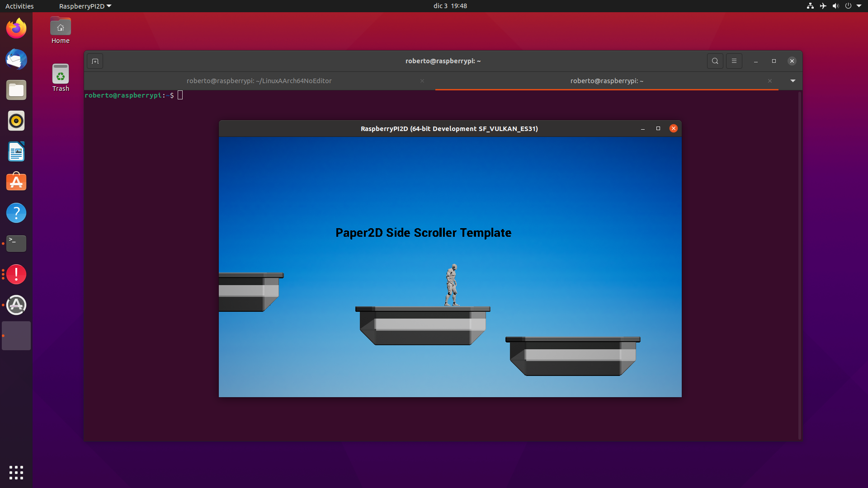Launch Firefox from the dock
The image size is (868, 488).
click(16, 28)
